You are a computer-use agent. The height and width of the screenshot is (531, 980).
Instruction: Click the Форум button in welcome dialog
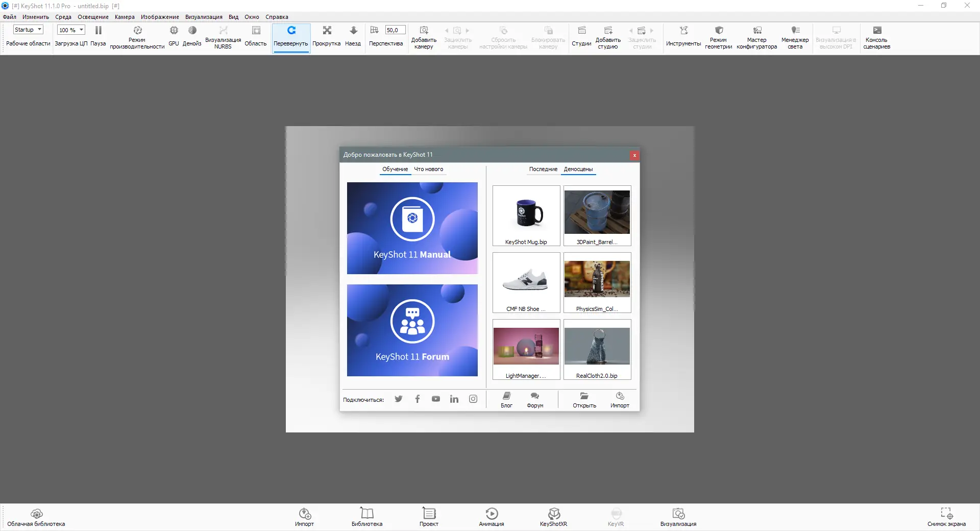535,400
